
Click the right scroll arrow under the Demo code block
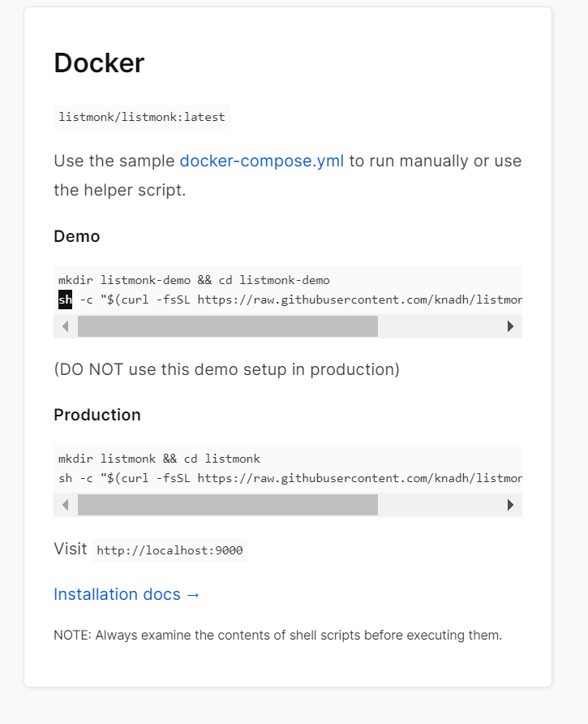[510, 325]
